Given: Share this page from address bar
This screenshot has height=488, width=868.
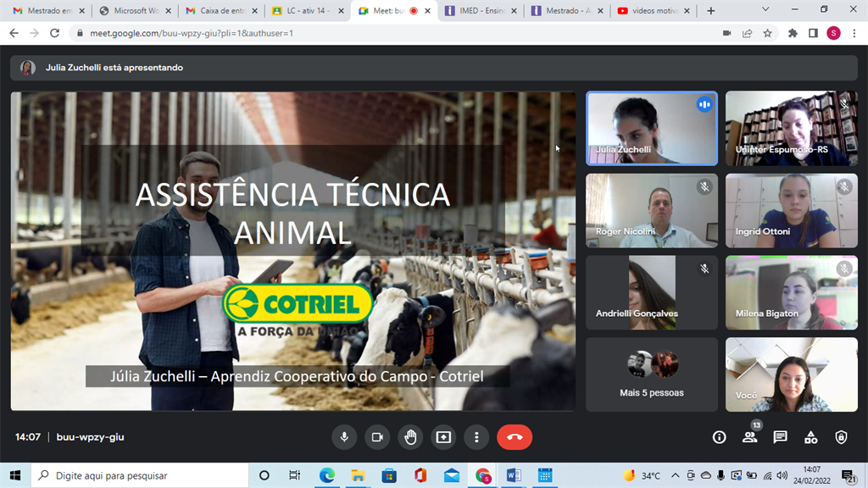Looking at the screenshot, I should pos(748,33).
